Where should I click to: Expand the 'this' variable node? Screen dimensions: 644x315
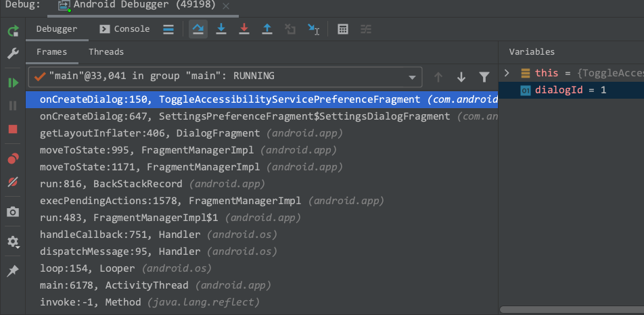point(507,73)
